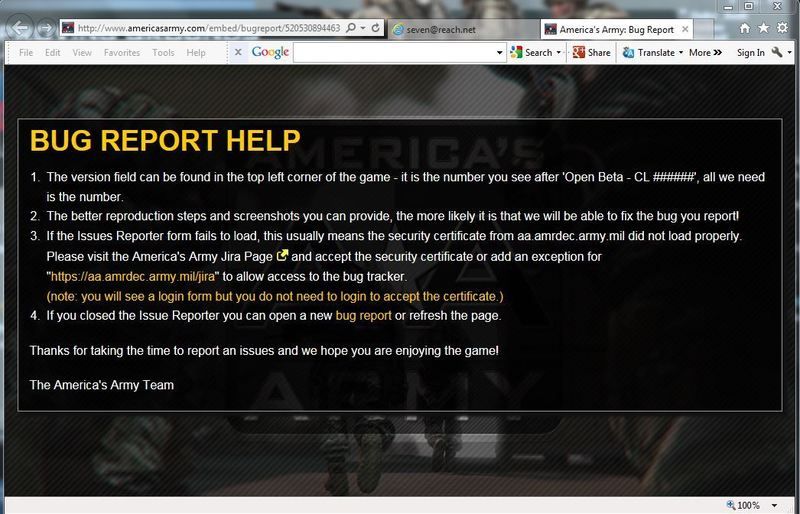Viewport: 800px width, 514px height.
Task: Open Google toolbar wrench options
Action: (777, 52)
